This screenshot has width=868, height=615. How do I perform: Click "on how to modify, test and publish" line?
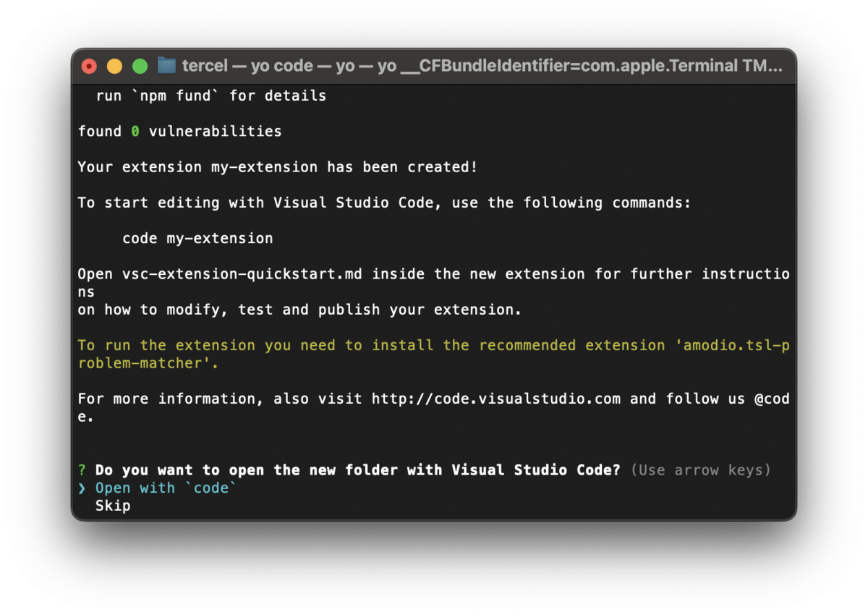[x=299, y=310]
